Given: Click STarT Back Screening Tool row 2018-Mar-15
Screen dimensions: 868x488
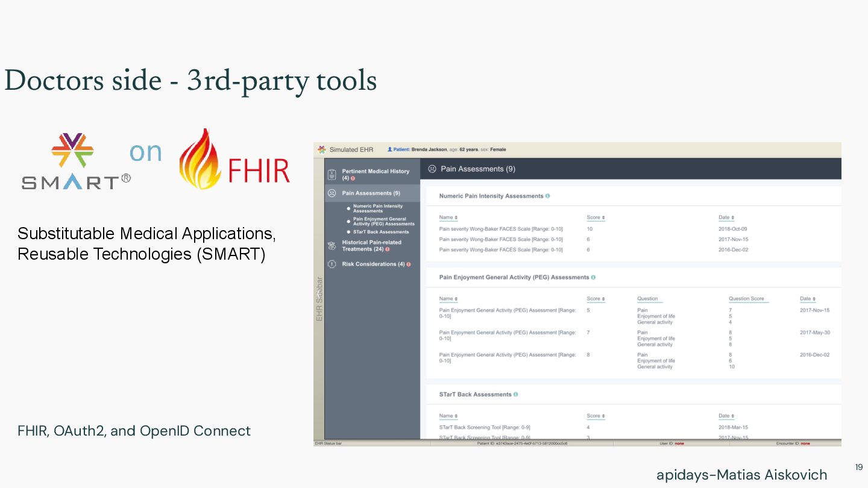Looking at the screenshot, I should (633, 427).
